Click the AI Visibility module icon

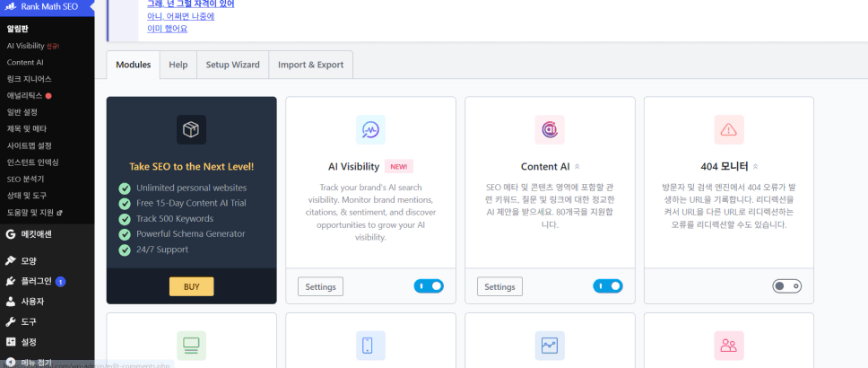(370, 129)
